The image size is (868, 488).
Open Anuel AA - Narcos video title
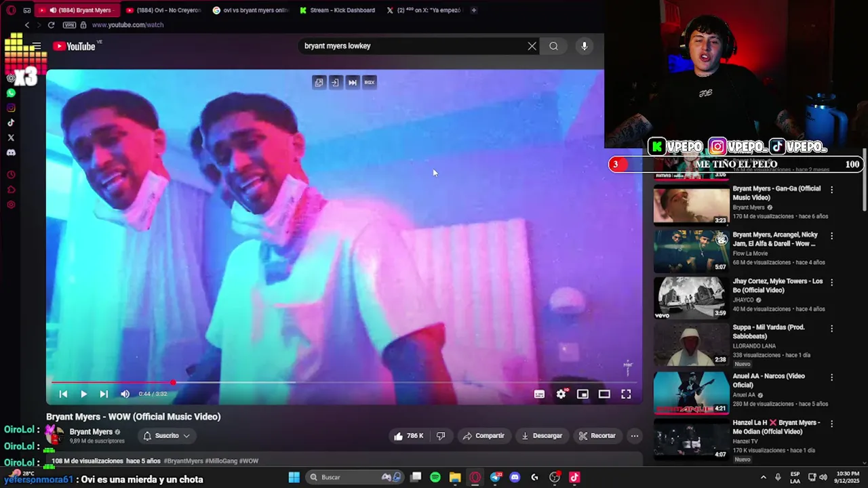(x=768, y=380)
